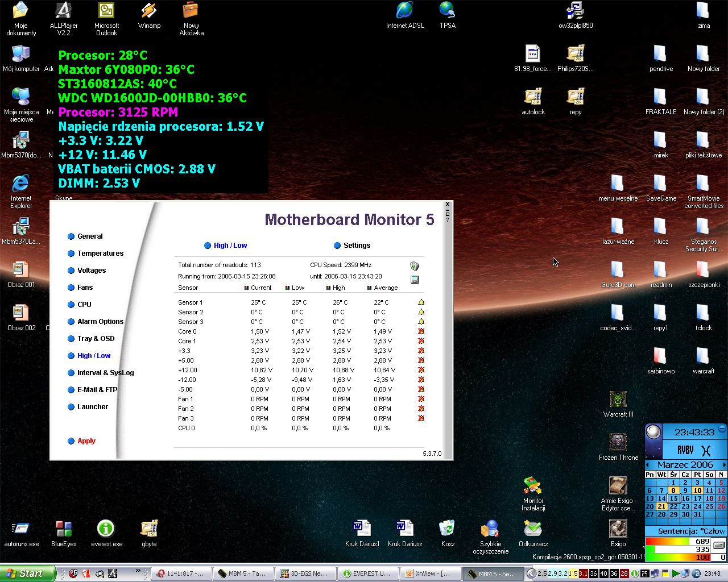Enable the disabled alarm for Core 0

pos(421,331)
